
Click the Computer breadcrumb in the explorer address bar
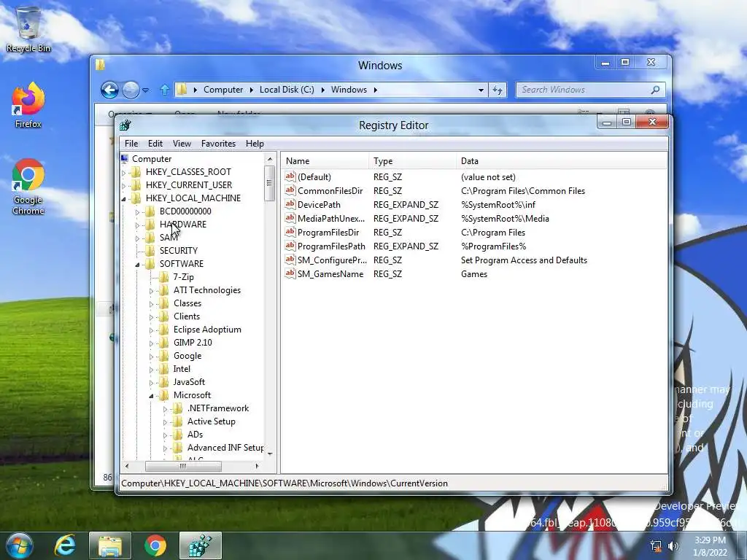point(223,90)
